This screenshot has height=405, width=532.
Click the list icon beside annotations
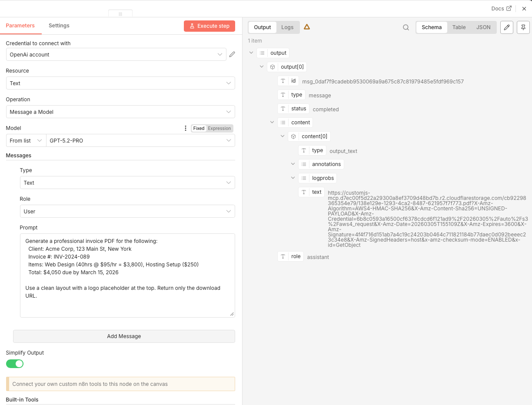coord(303,164)
